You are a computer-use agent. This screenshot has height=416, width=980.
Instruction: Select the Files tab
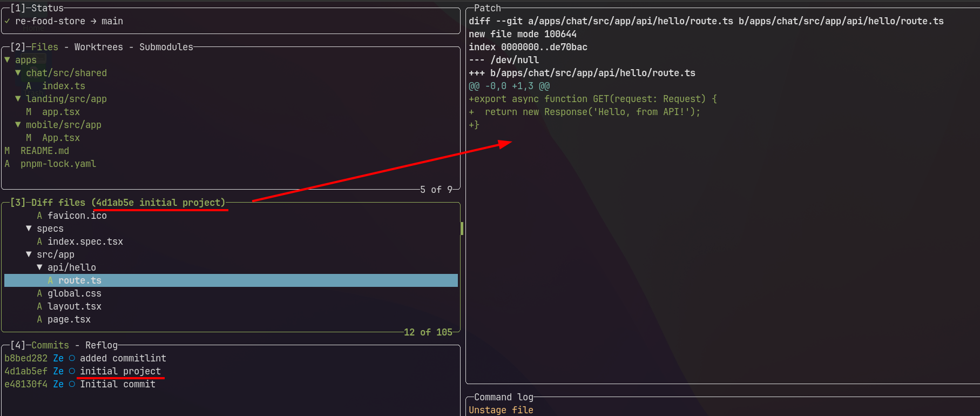45,47
